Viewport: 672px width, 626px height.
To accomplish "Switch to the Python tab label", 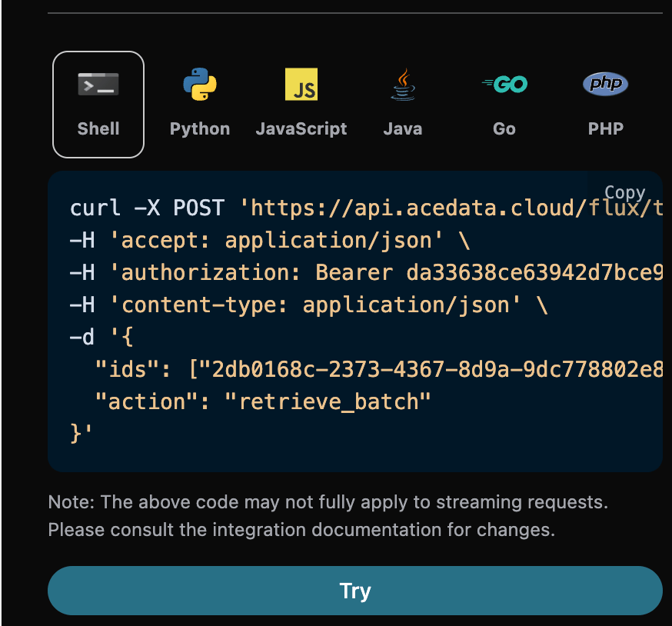I will point(200,128).
